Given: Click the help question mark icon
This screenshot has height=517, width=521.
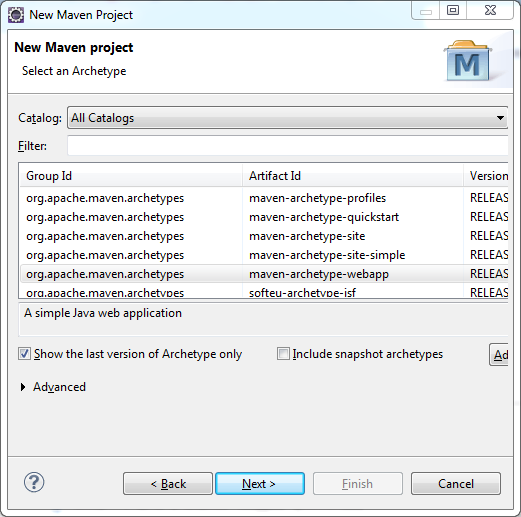Looking at the screenshot, I should (34, 482).
